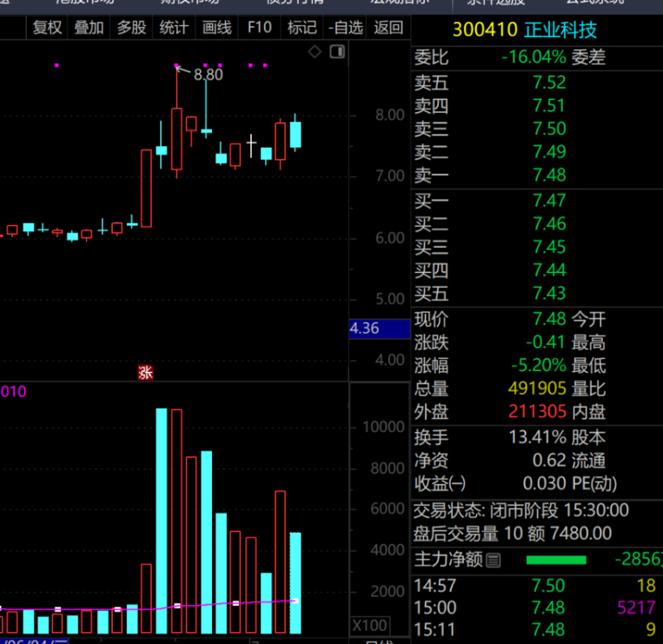Screen dimensions: 663x644
Task: Click the diamond icon above chart
Action: [x=315, y=52]
